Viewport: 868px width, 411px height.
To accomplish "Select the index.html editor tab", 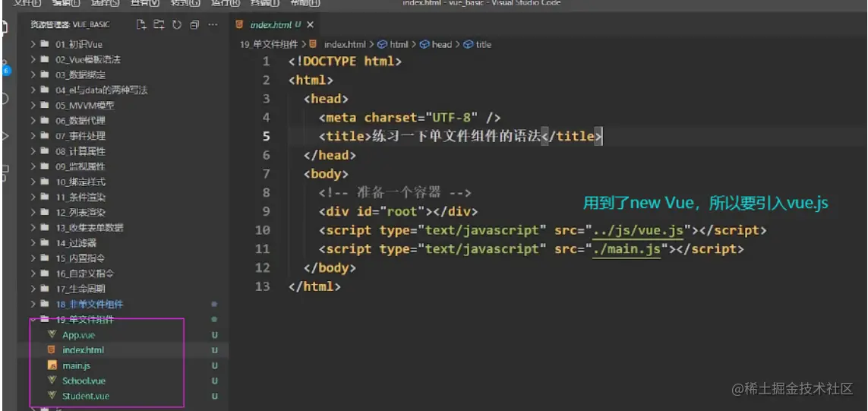I will point(275,24).
